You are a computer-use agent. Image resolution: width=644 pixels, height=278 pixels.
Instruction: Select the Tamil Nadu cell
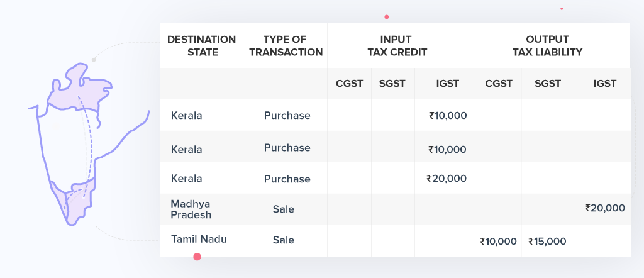click(199, 239)
